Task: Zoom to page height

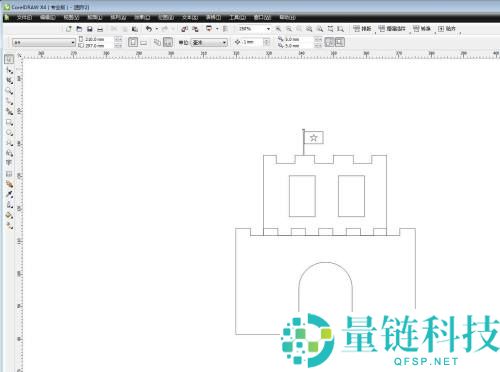Action: coord(340,29)
